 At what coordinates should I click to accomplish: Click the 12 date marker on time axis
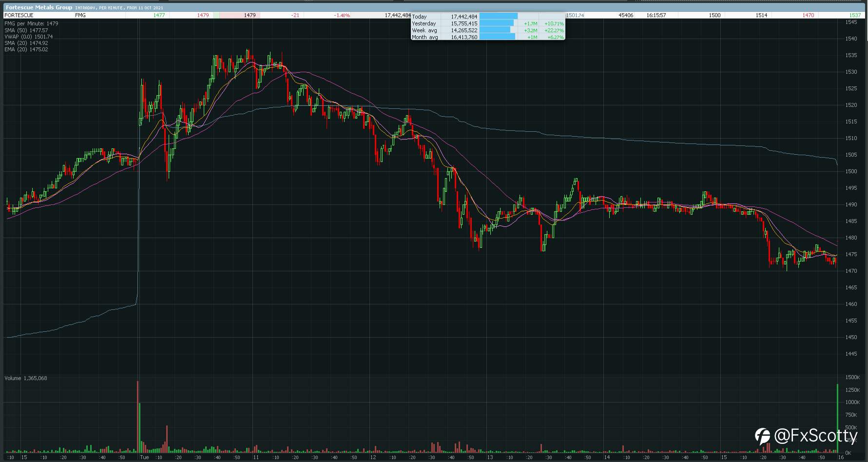(373, 458)
